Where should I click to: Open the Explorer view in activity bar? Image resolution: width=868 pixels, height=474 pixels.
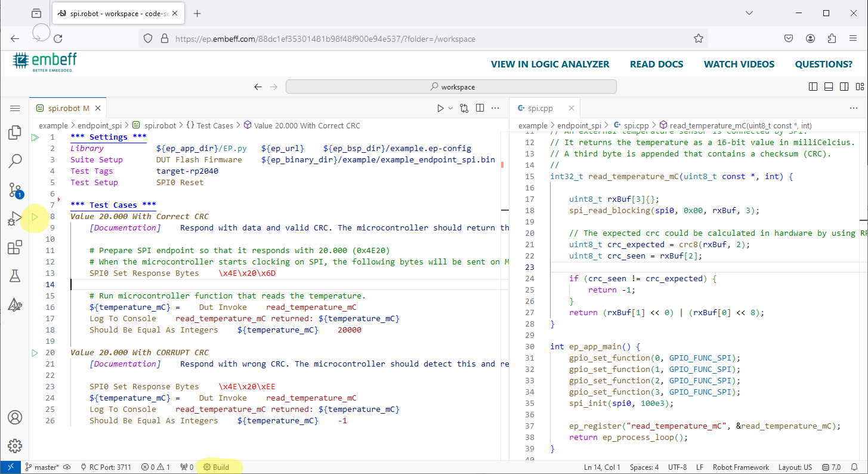pos(15,133)
